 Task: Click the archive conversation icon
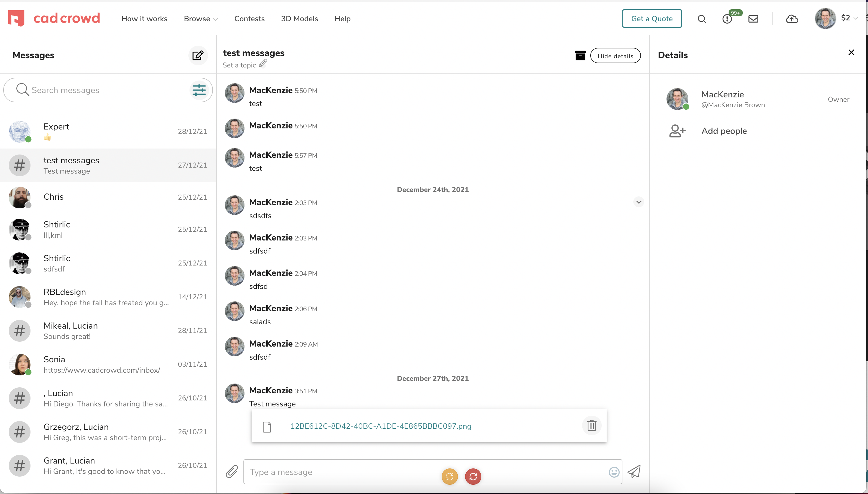[x=580, y=56]
